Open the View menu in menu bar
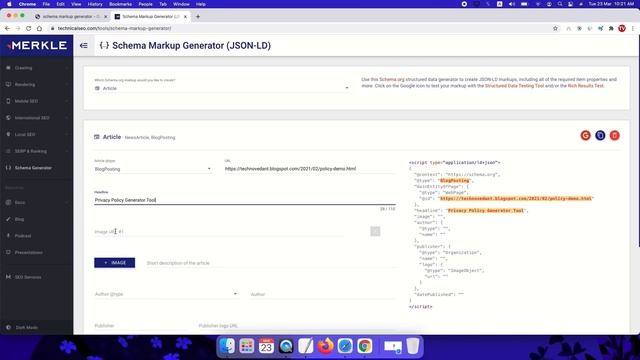This screenshot has height=360, width=640. coord(76,4)
